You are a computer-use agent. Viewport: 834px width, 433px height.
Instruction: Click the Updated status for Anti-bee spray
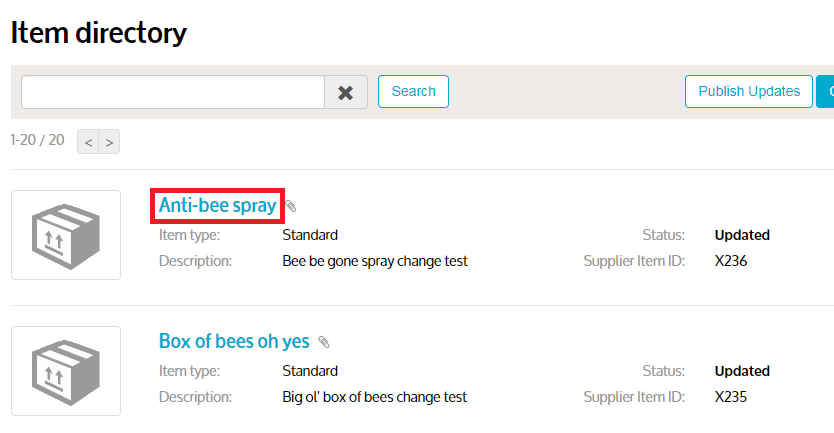(742, 235)
